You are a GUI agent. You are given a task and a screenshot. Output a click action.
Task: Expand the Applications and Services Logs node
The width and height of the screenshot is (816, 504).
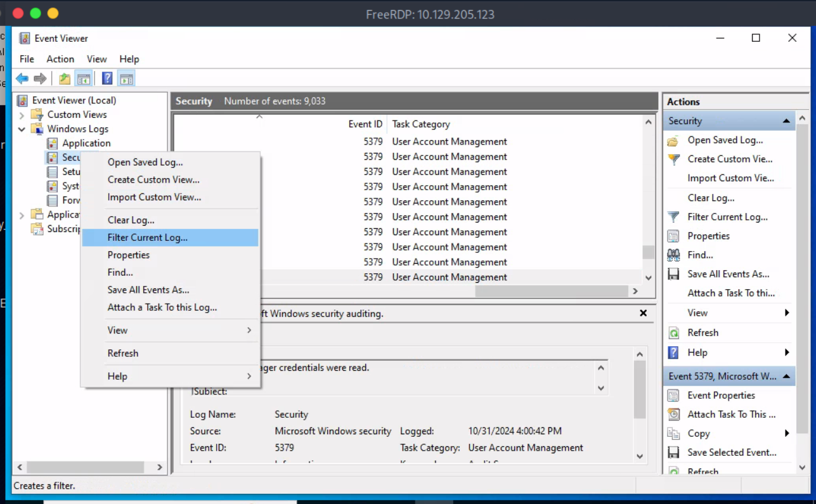coord(22,215)
